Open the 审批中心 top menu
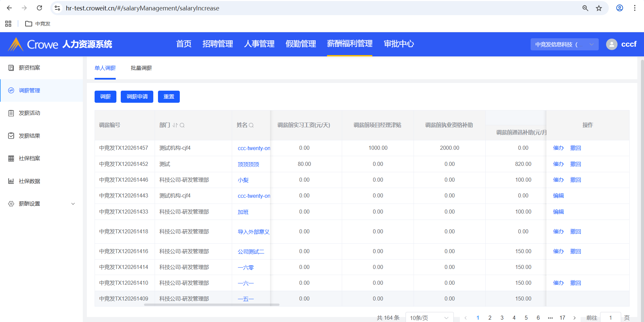 398,44
